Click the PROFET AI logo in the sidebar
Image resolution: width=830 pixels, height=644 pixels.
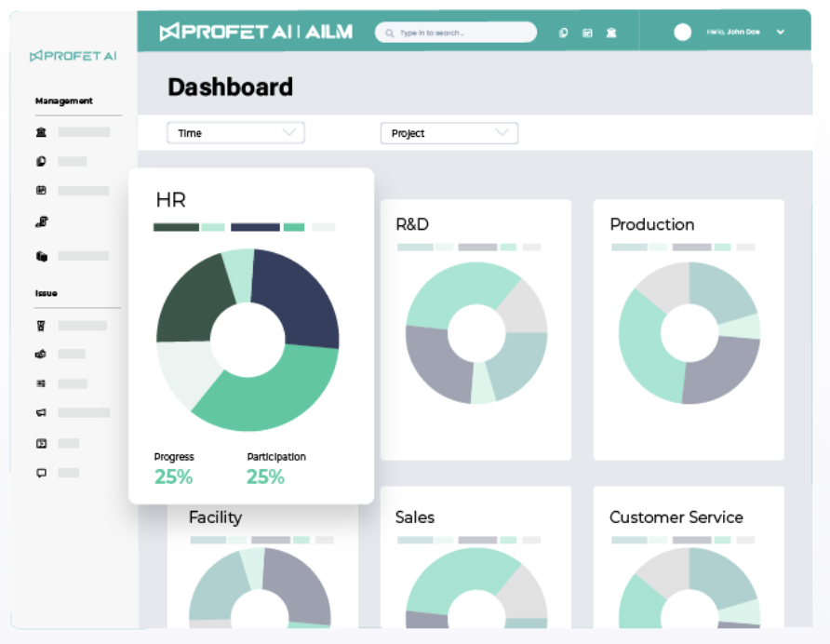[74, 57]
